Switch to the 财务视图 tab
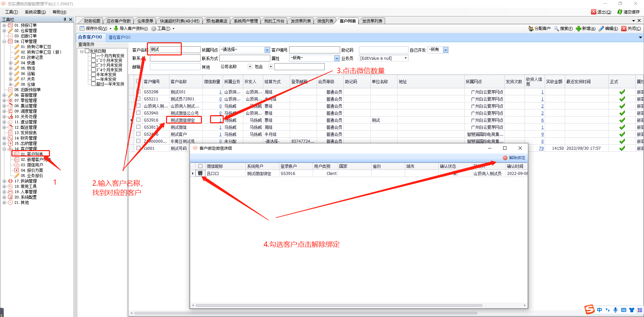This screenshot has width=644, height=317. [92, 21]
